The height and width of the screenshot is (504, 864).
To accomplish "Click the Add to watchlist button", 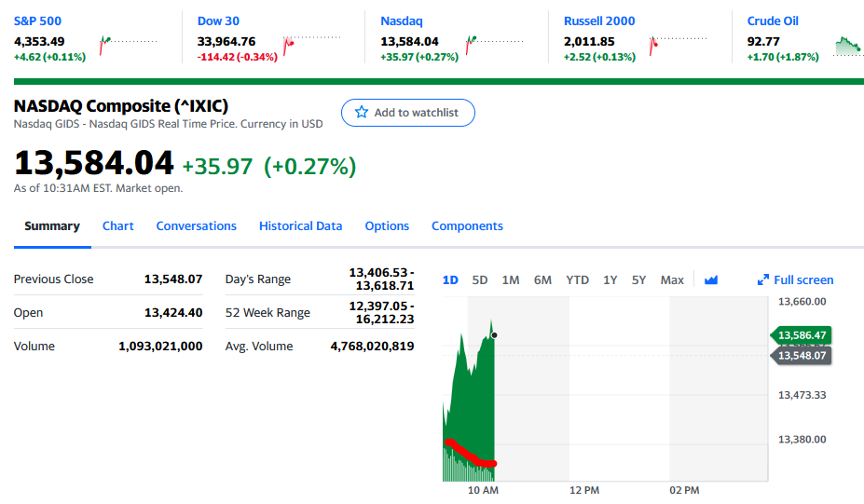I will pos(407,113).
